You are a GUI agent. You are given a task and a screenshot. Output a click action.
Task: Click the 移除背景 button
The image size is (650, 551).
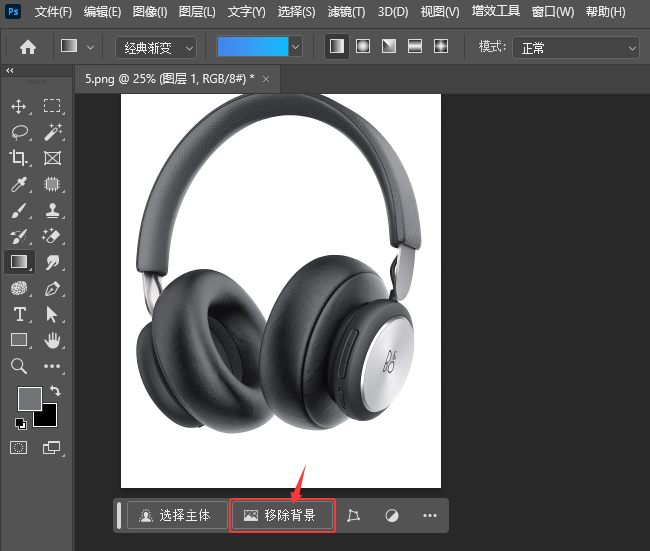(x=282, y=515)
